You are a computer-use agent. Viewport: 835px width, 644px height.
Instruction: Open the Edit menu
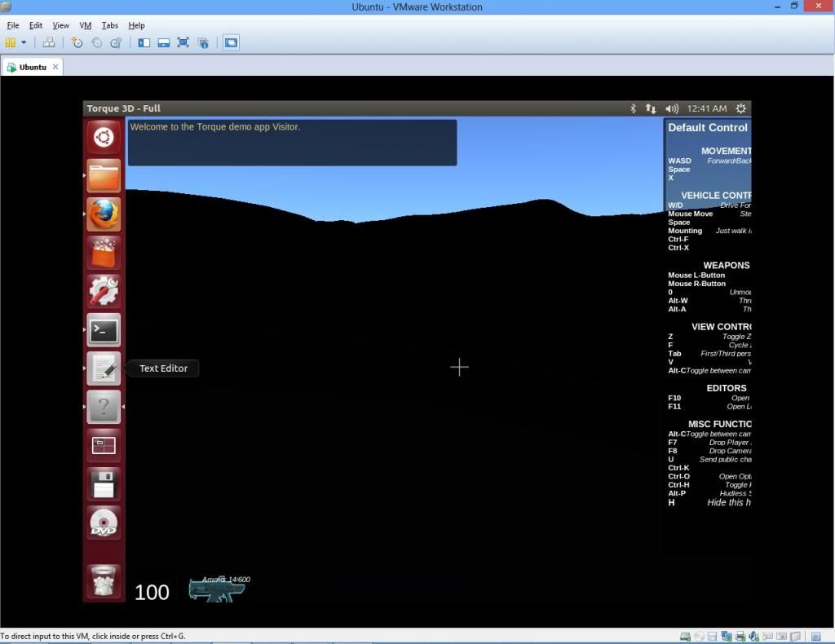pyautogui.click(x=36, y=25)
